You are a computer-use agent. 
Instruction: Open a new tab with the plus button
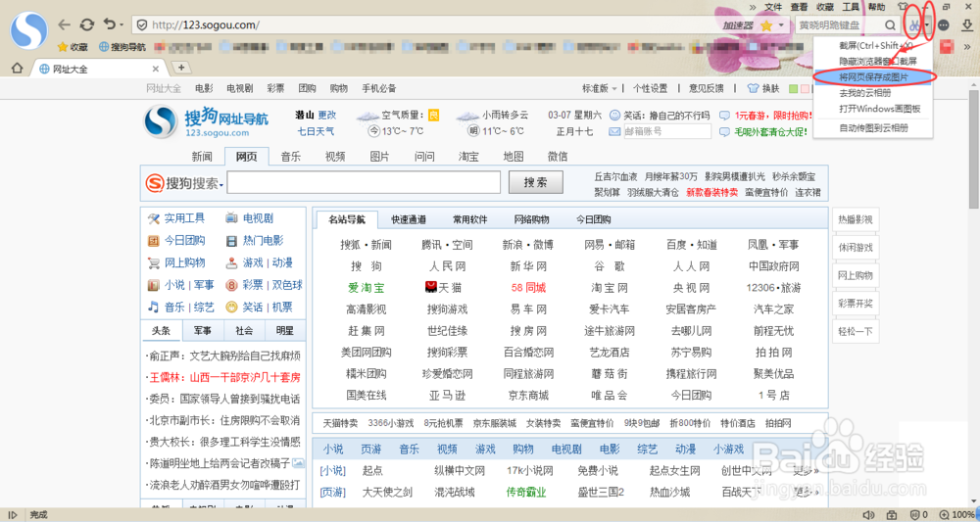click(x=181, y=68)
